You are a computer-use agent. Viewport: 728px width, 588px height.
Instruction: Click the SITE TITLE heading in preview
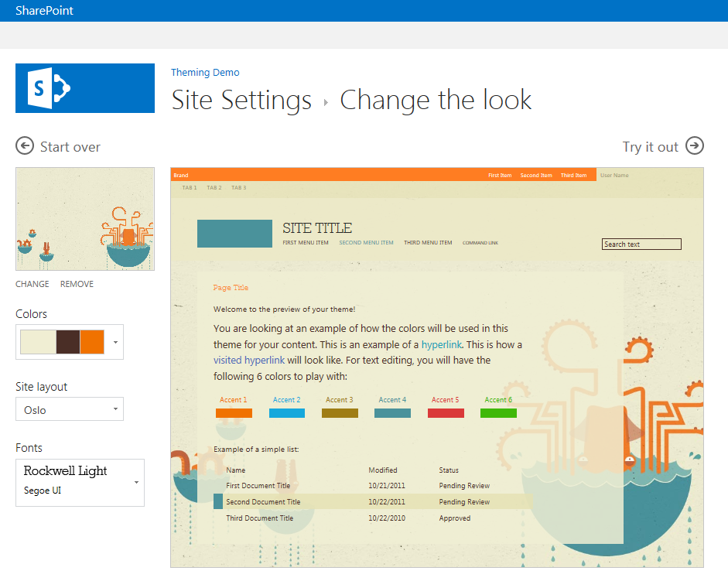tap(317, 228)
